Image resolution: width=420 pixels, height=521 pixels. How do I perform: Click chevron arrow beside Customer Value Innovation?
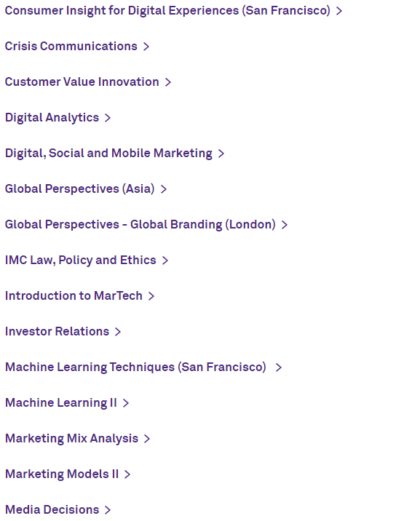[168, 82]
